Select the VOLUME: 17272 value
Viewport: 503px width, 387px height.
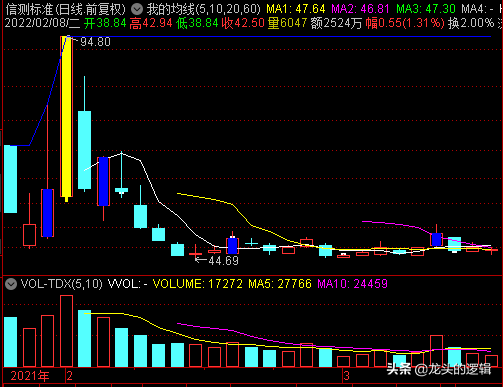click(198, 284)
